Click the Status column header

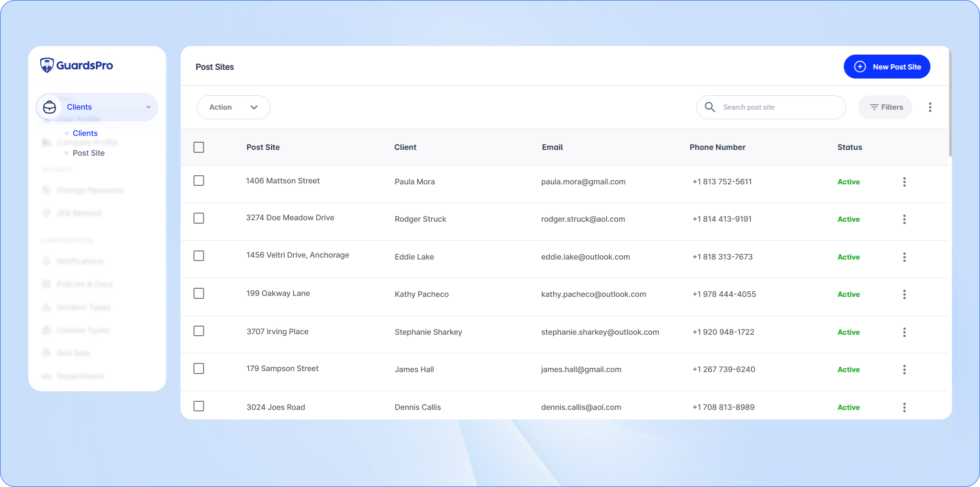(x=849, y=147)
